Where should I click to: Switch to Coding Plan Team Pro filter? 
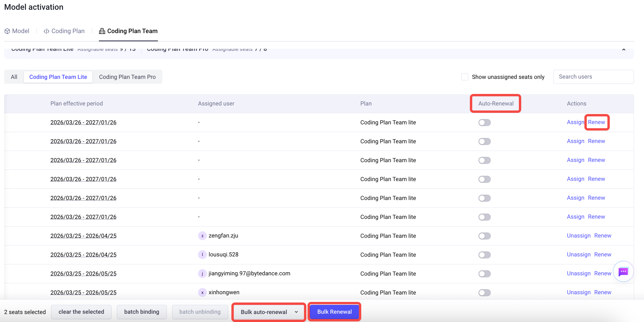click(127, 77)
